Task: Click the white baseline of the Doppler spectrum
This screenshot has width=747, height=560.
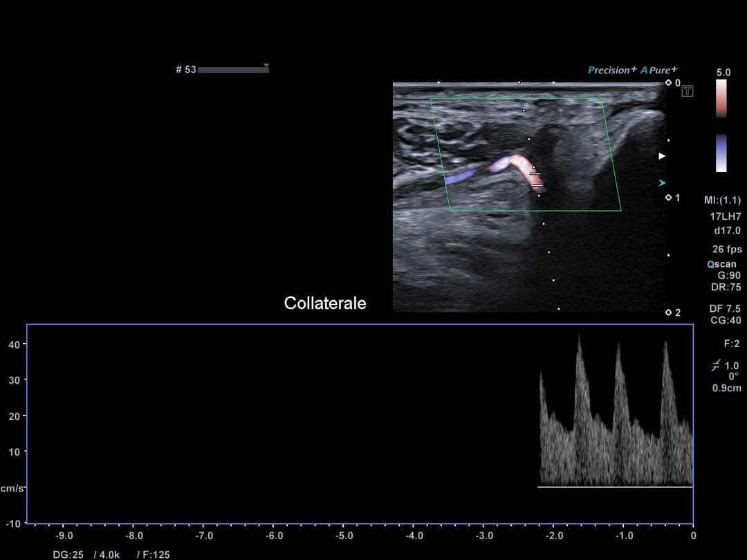Action: coord(615,487)
